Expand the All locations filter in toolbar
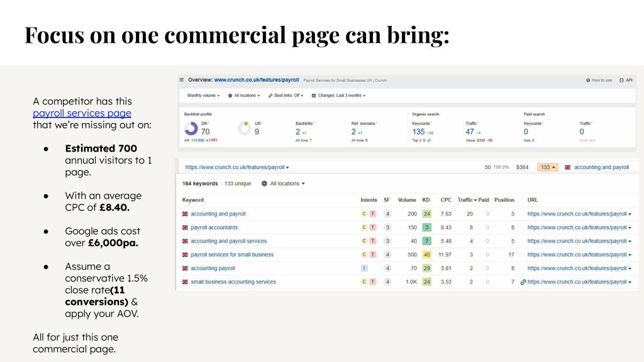The image size is (644, 362). (x=244, y=96)
